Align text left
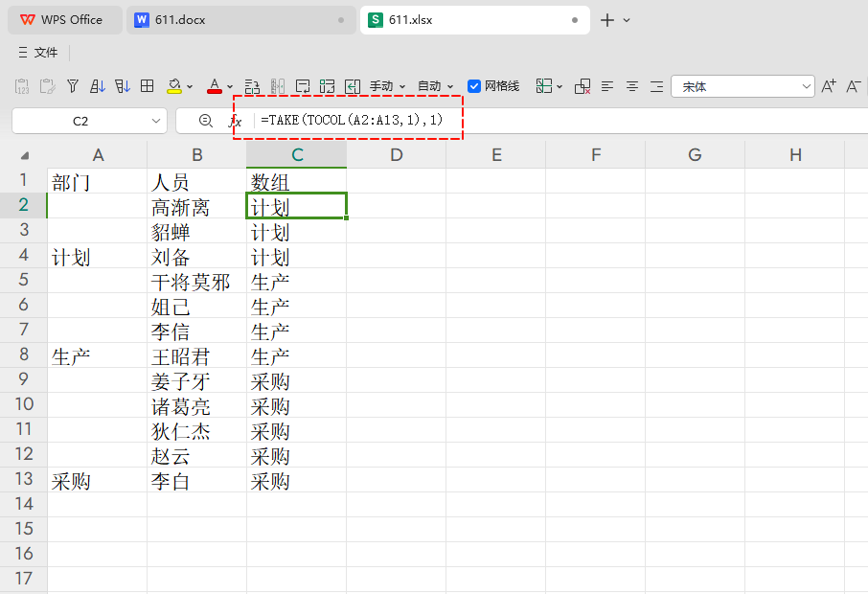868x594 pixels. point(607,86)
